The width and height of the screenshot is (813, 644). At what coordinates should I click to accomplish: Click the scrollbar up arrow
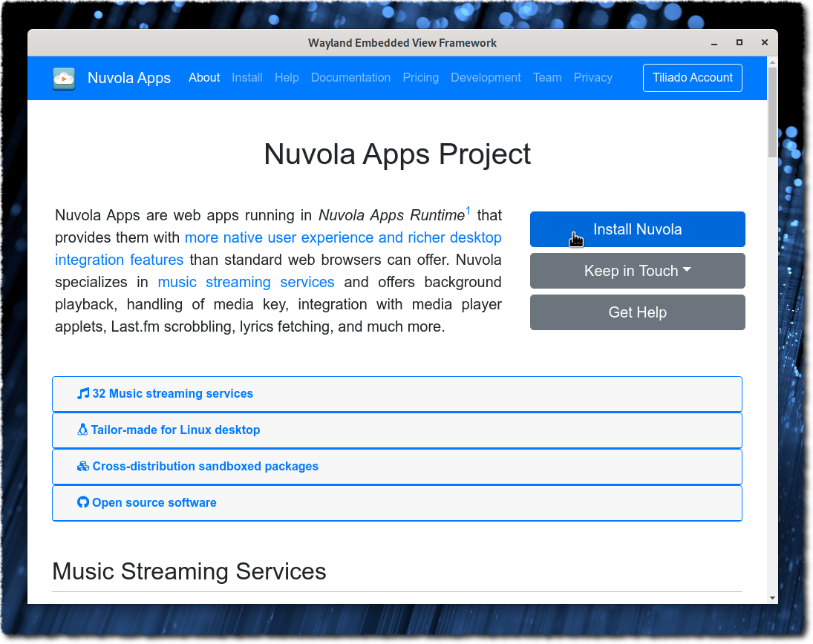[773, 62]
